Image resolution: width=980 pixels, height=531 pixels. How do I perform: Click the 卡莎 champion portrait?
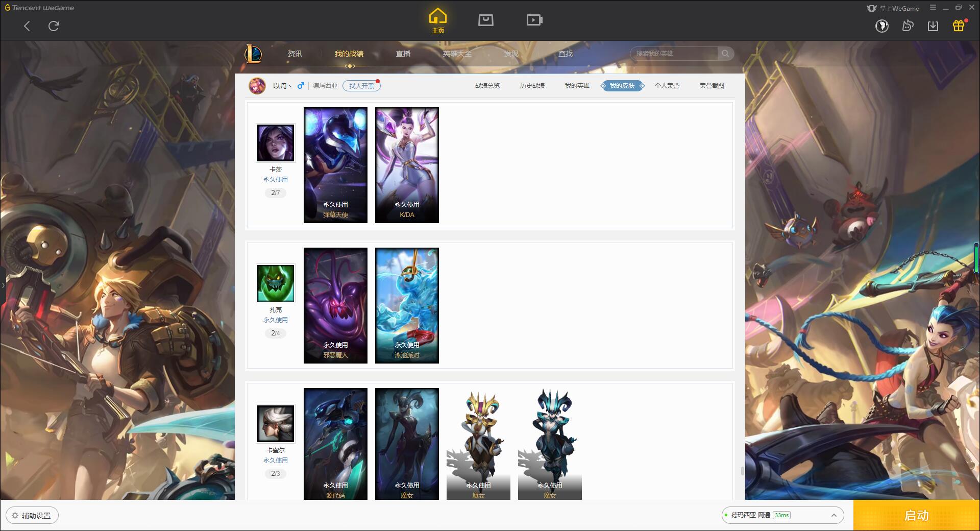pos(276,143)
